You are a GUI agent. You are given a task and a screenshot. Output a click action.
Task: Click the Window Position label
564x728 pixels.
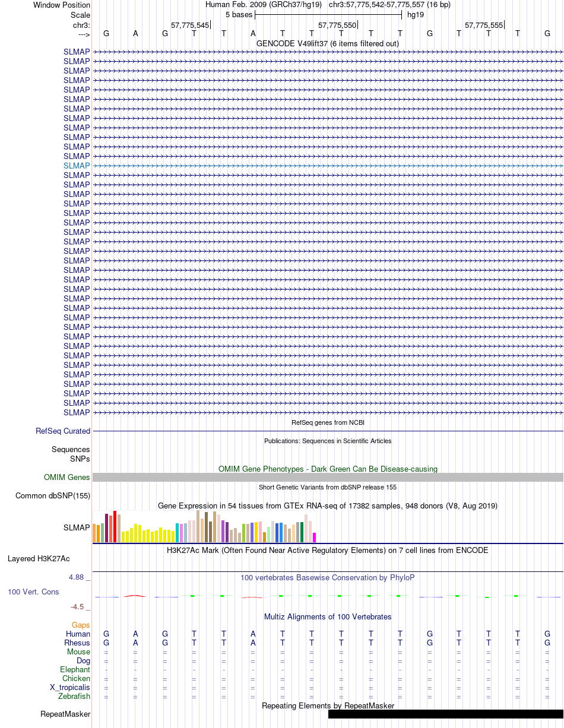click(x=62, y=5)
